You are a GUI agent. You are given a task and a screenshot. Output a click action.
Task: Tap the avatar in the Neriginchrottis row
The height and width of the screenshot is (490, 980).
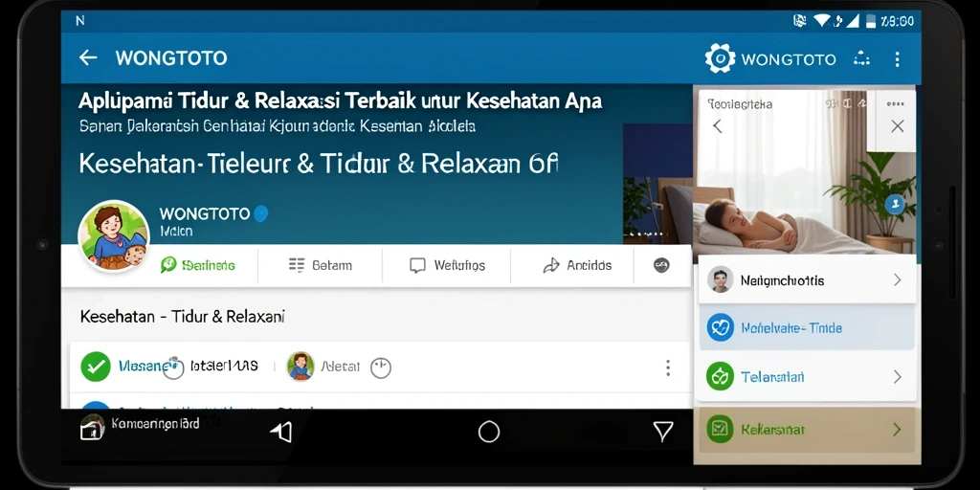(720, 279)
